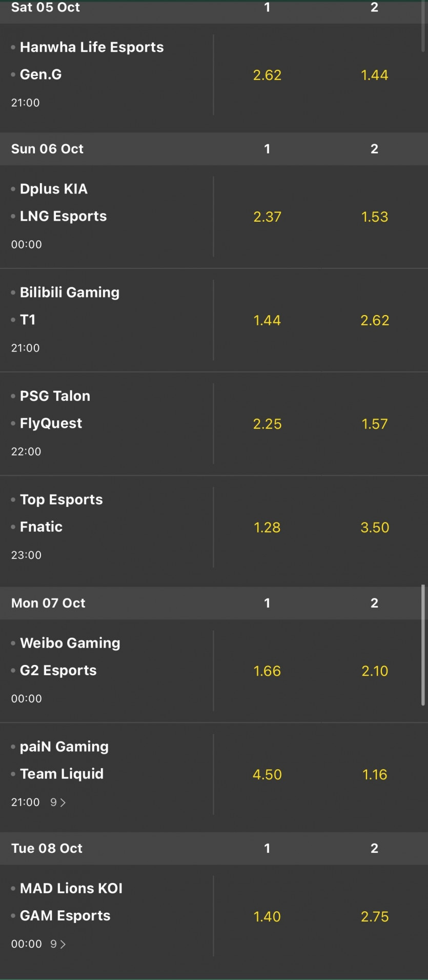Click Weibo Gaming 1.66 odds
Screen dimensions: 428x980
[x=267, y=671]
